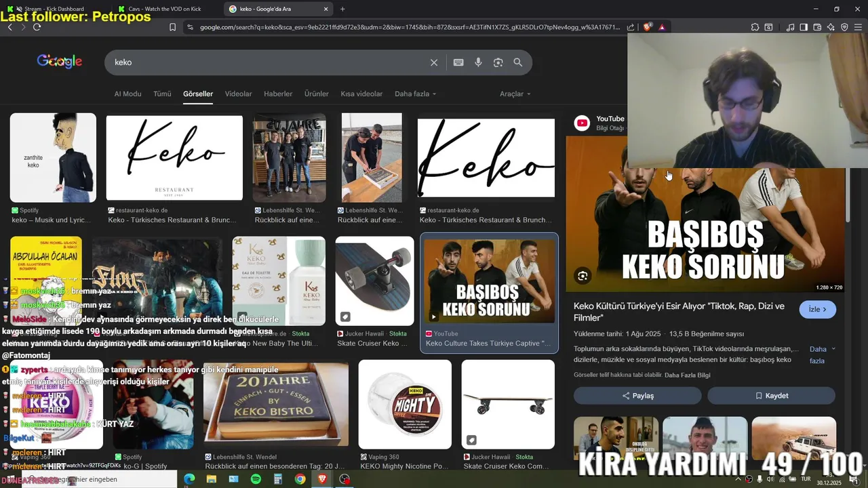Search this image with the Lens icon
This screenshot has height=488, width=868.
pyautogui.click(x=583, y=276)
